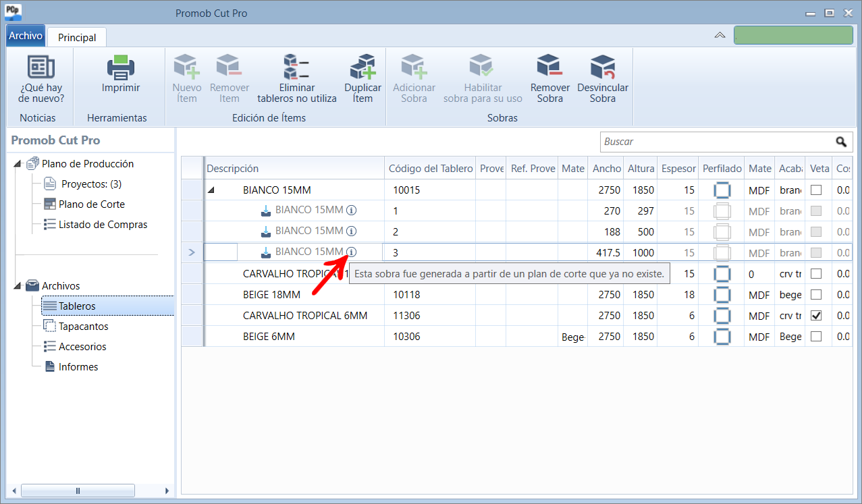
Task: Click the search magnifier icon
Action: point(840,142)
